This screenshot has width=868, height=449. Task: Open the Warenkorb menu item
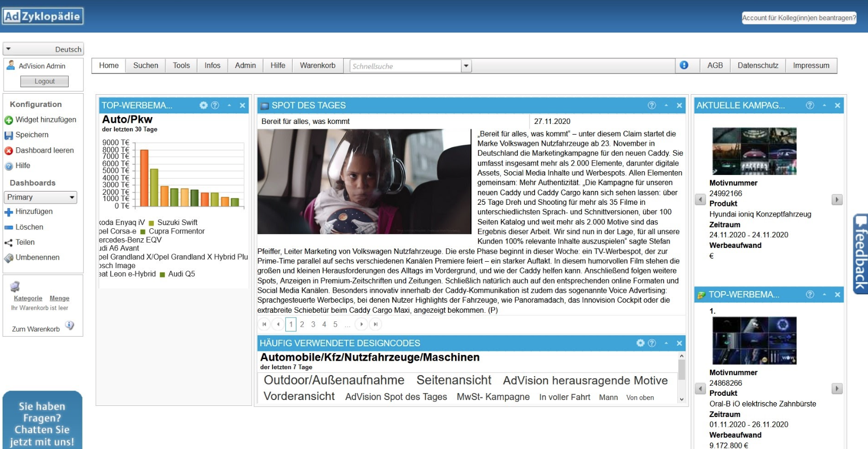click(317, 65)
